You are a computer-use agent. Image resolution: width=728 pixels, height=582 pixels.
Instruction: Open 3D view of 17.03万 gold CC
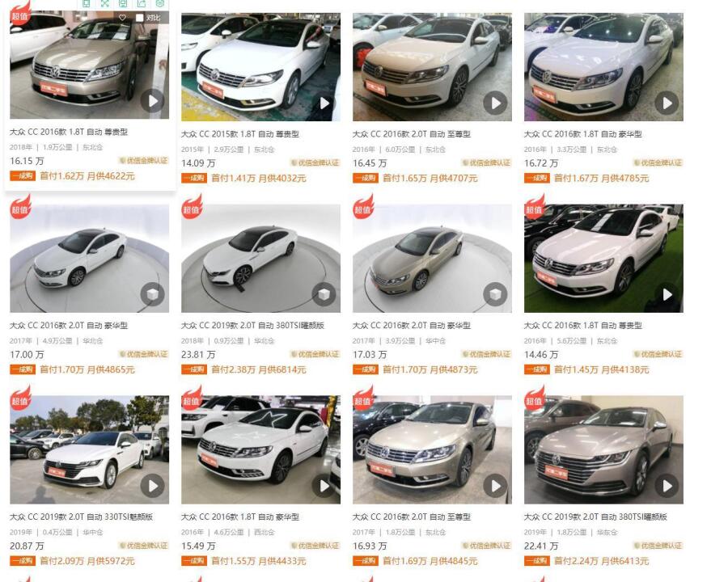click(495, 294)
